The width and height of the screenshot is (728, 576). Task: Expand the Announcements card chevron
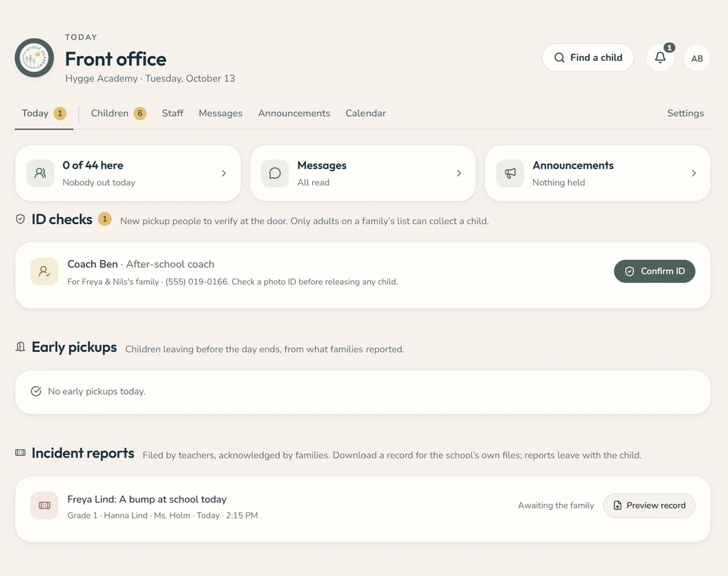694,173
